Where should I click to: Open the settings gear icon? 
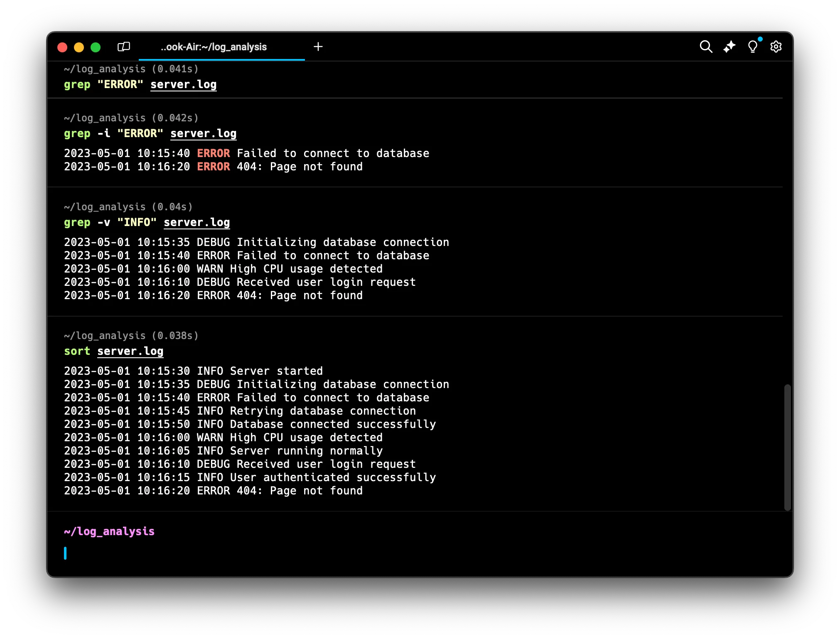tap(776, 47)
